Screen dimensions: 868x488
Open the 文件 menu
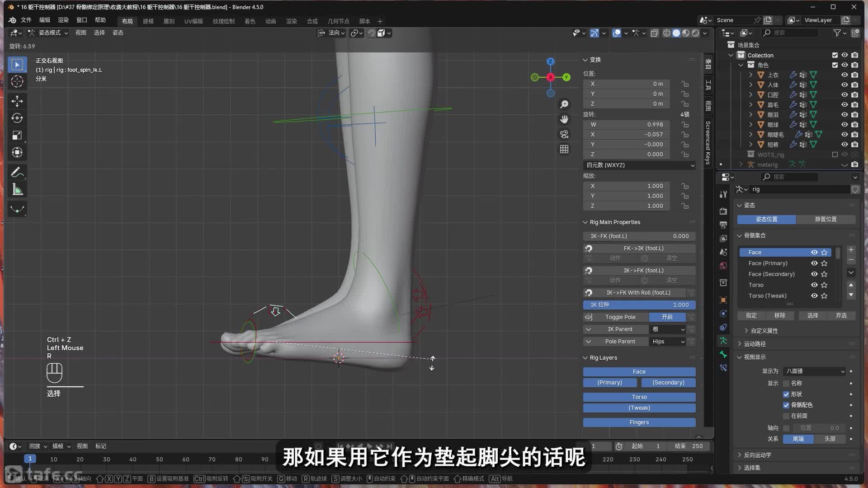point(26,20)
